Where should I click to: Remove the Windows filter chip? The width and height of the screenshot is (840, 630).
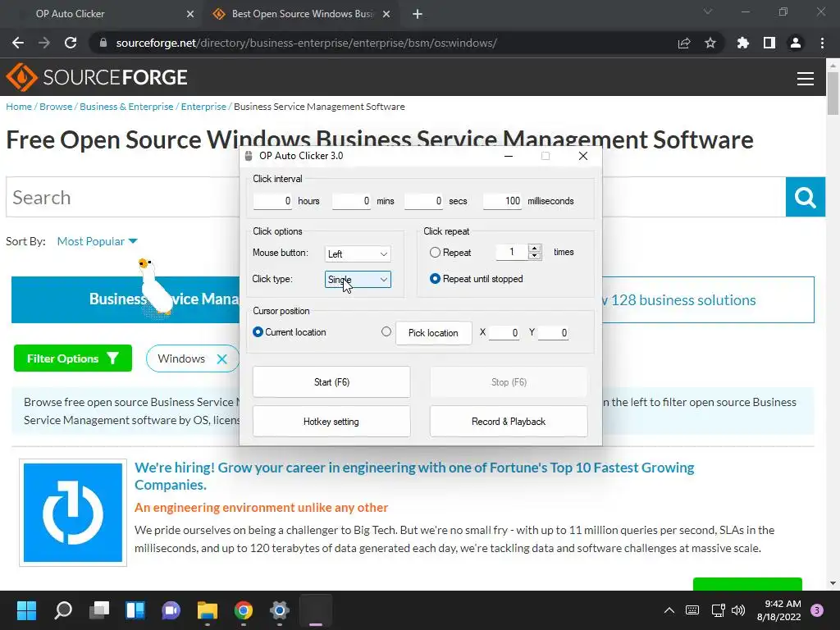pyautogui.click(x=221, y=359)
